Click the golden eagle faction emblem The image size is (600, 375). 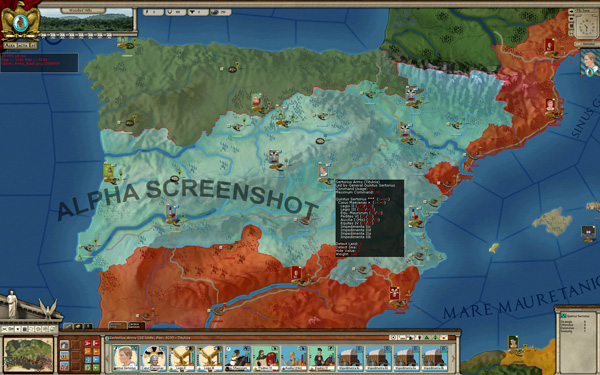coord(20,22)
